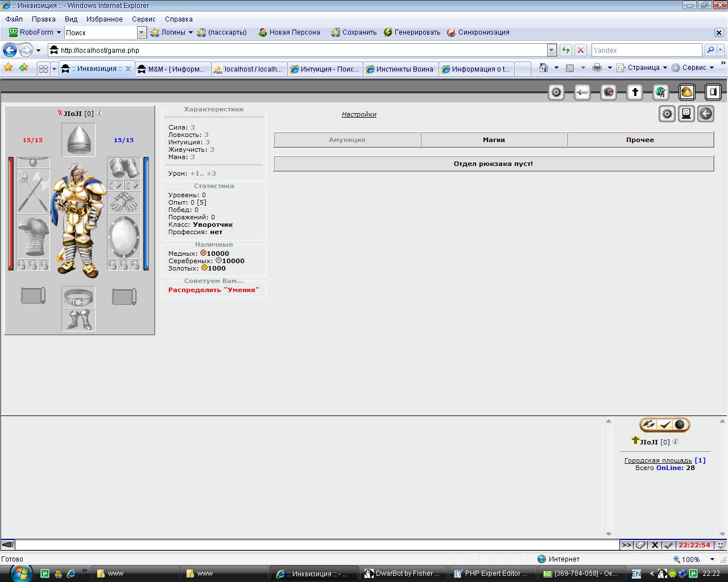Switch to the Инстинкты Воина browser tab
The height and width of the screenshot is (582, 728).
400,69
